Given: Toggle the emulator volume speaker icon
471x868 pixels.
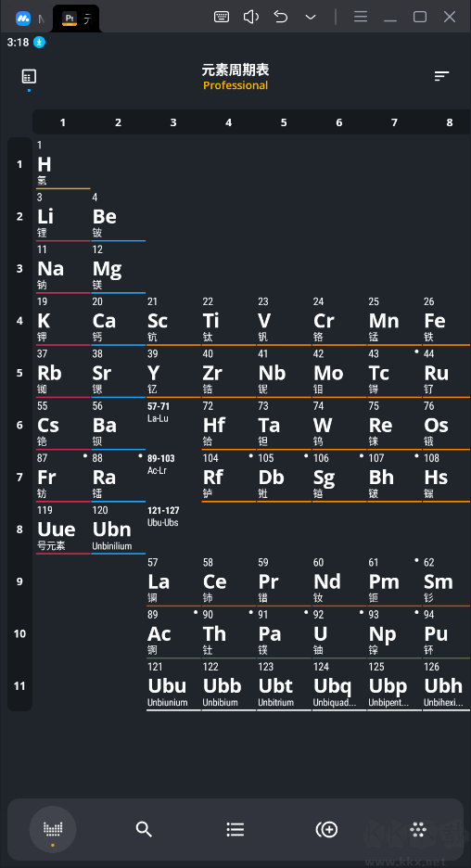Looking at the screenshot, I should pos(251,17).
